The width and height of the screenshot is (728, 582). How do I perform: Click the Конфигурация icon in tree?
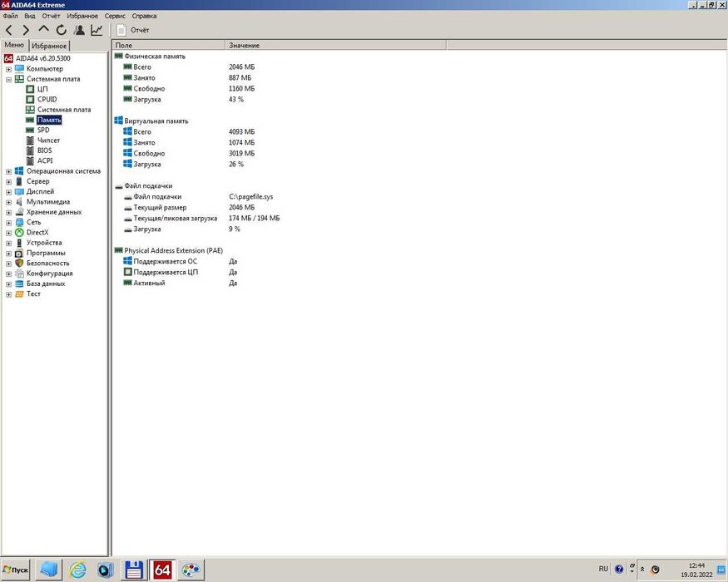19,274
